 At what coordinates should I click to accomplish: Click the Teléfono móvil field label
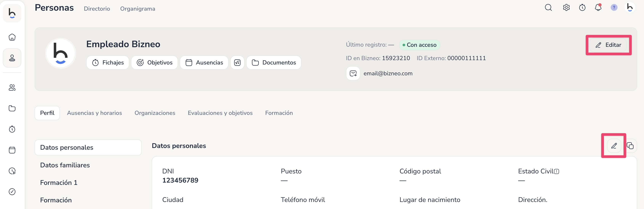point(303,200)
